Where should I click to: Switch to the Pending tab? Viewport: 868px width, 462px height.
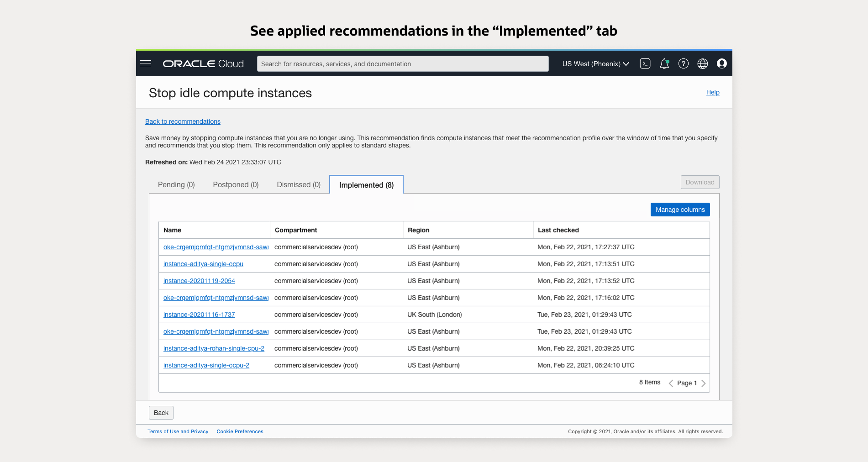(x=176, y=184)
